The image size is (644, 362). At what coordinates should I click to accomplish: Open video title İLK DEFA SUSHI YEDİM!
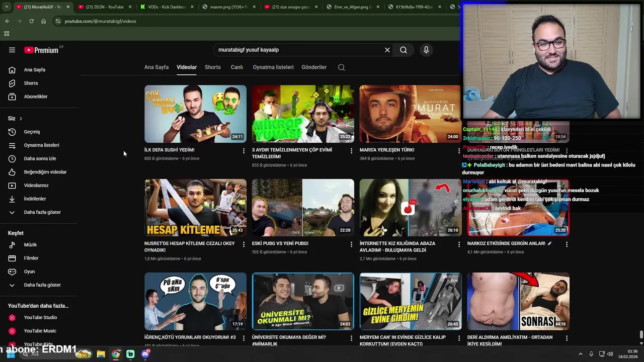(170, 150)
